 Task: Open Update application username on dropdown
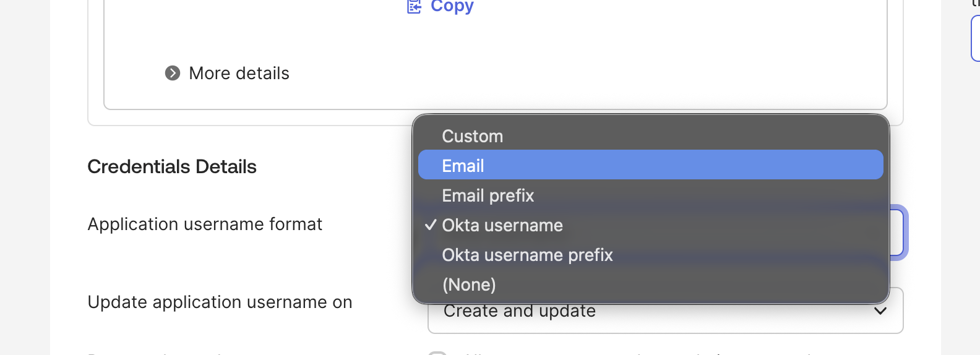666,310
